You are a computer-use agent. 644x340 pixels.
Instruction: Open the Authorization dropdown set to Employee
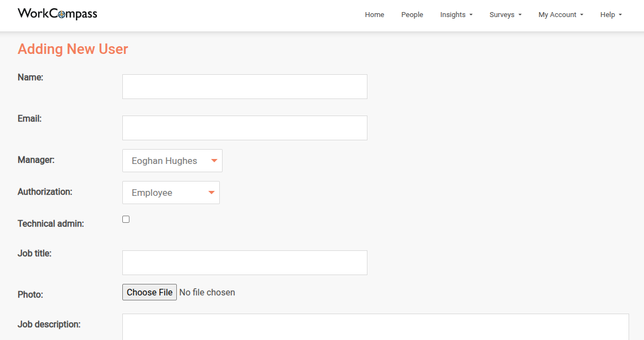click(171, 193)
